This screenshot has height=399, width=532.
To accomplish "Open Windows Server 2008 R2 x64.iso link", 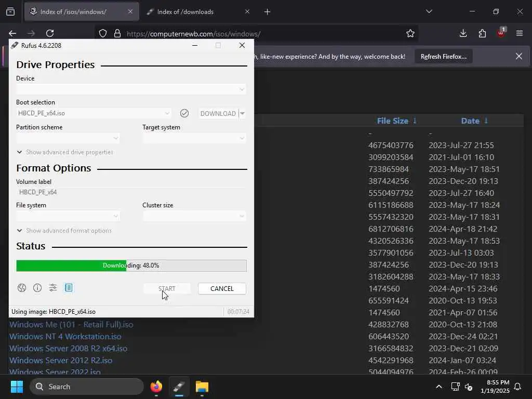I will click(68, 349).
